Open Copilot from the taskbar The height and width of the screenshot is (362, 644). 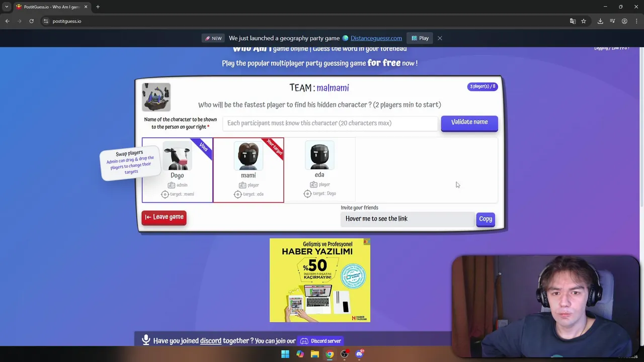[300, 354]
